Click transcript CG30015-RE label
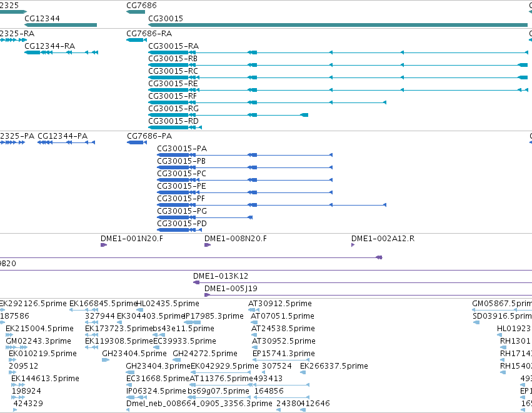This screenshot has height=413, width=532. pyautogui.click(x=173, y=84)
